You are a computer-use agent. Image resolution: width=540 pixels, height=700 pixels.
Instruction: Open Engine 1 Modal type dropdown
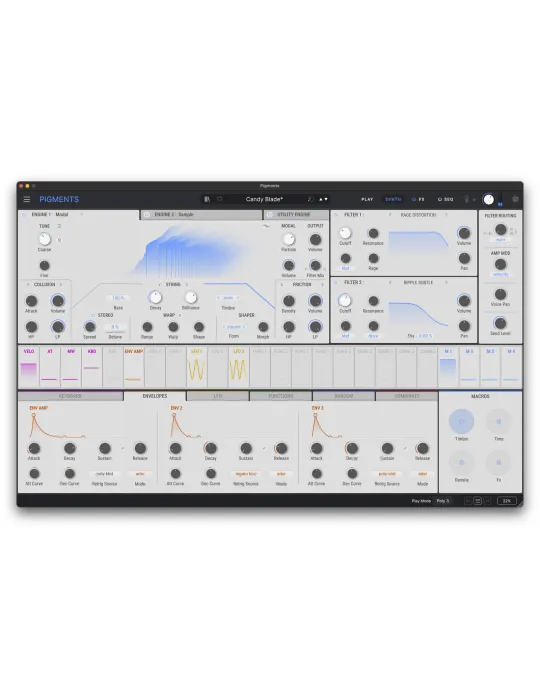[x=81, y=215]
